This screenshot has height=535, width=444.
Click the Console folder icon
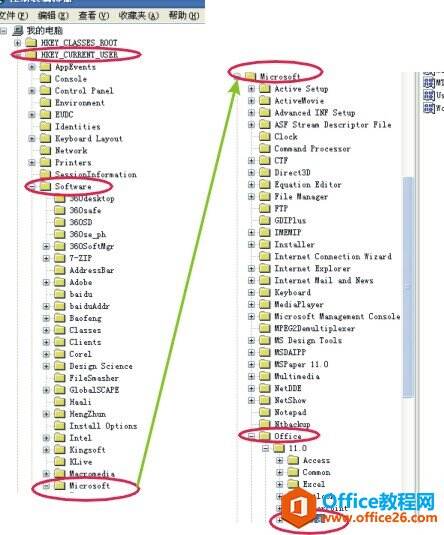(x=45, y=79)
